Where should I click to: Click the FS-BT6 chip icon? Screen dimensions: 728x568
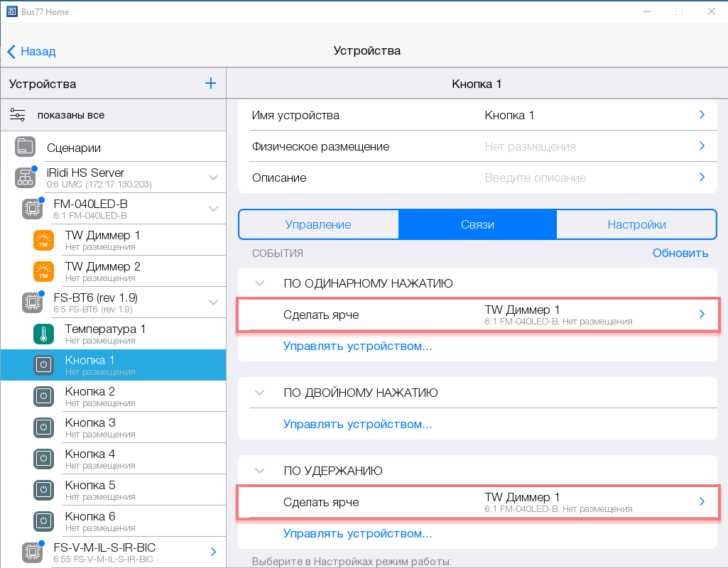[x=32, y=302]
